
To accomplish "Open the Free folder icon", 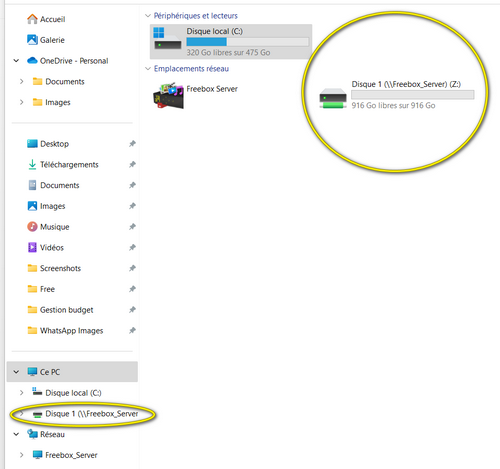I will click(x=32, y=289).
